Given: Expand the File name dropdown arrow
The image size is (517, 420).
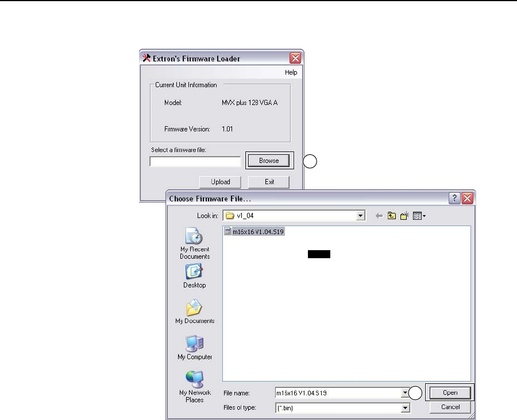Looking at the screenshot, I should (x=405, y=392).
